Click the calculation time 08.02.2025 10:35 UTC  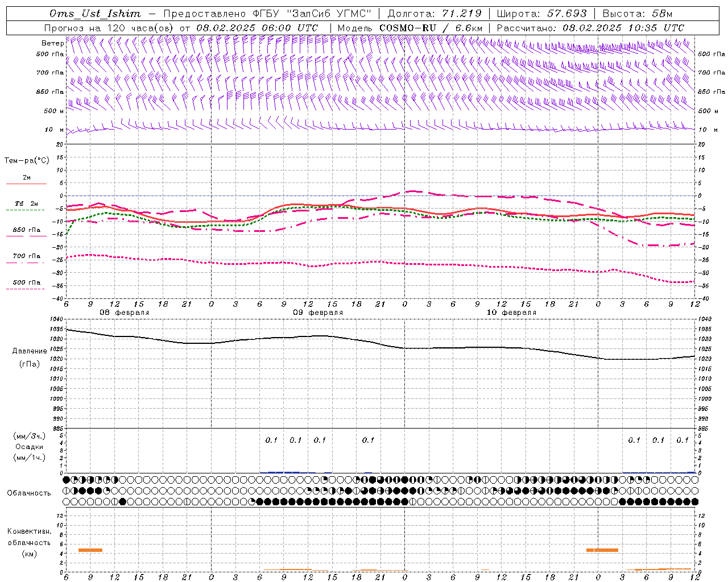coord(623,28)
